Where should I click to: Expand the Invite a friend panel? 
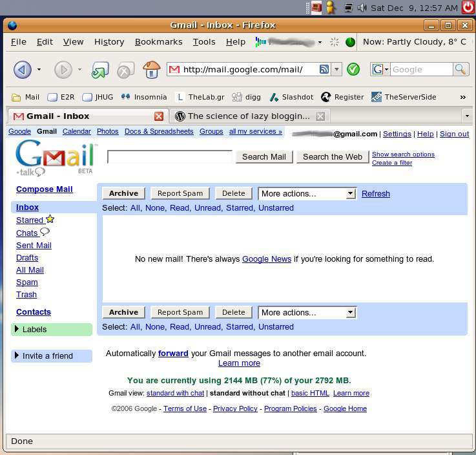click(x=17, y=356)
